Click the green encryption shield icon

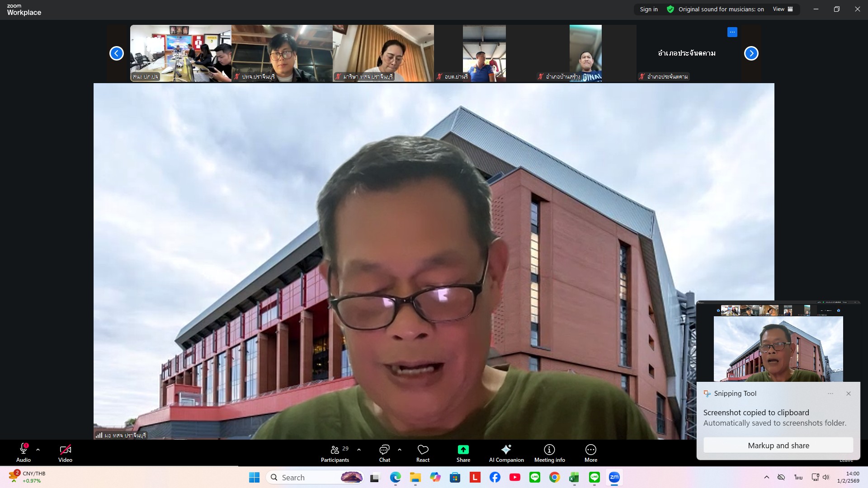pos(670,9)
